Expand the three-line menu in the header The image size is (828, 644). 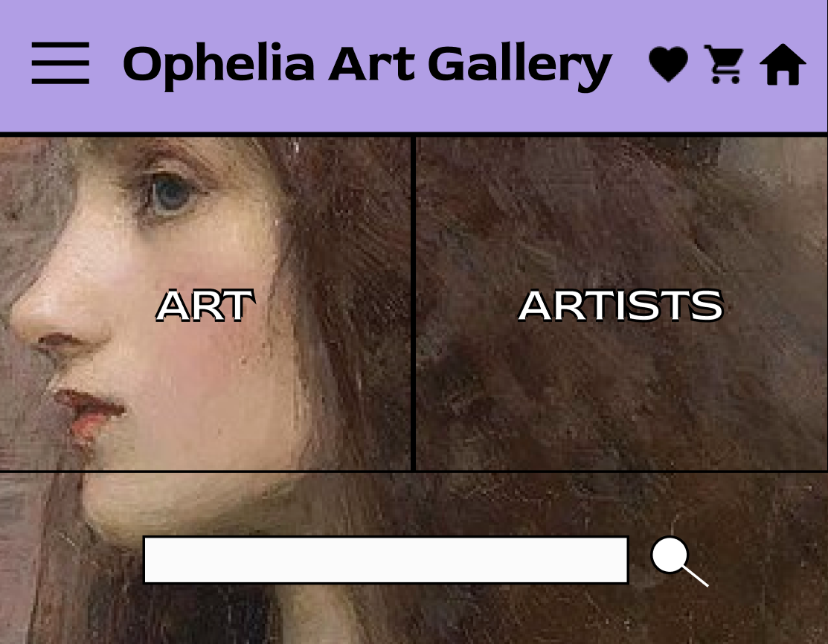point(60,63)
